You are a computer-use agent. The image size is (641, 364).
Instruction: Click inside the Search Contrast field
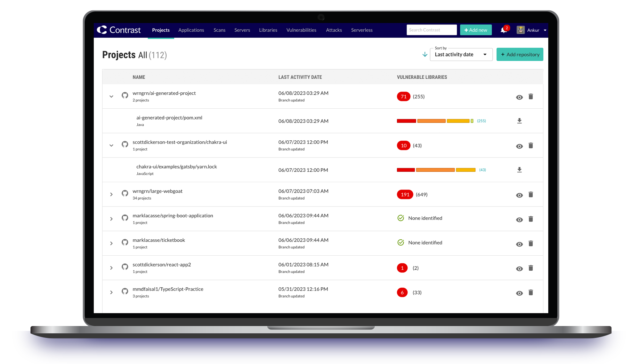pos(431,30)
